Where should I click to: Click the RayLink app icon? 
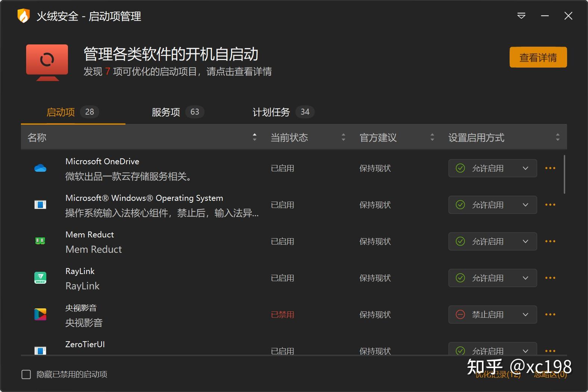click(x=40, y=277)
